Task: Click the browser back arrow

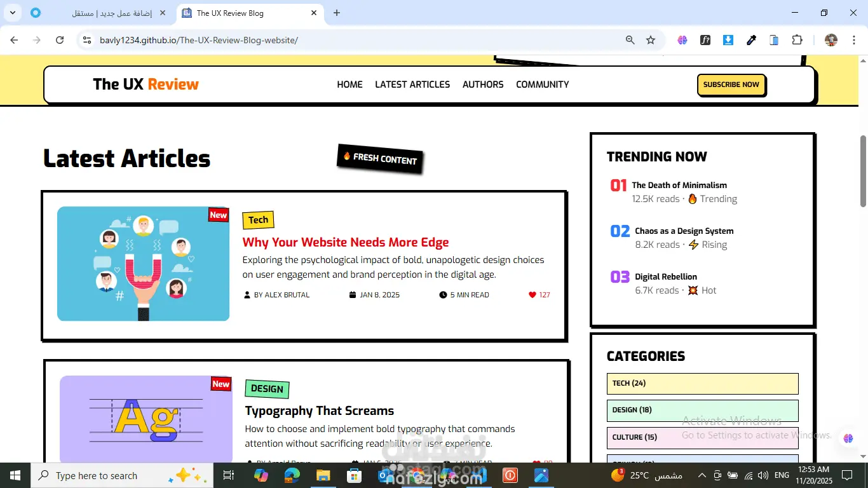Action: click(x=14, y=40)
